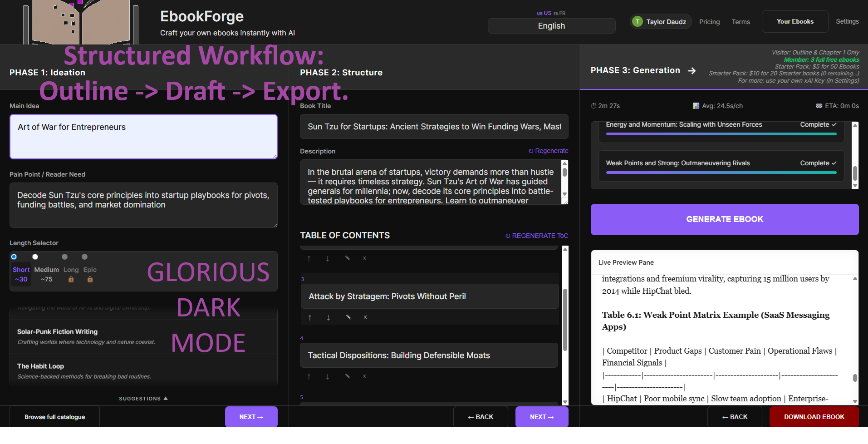Delete 'Tactical Dispositions' chapter with x icon
The height and width of the screenshot is (444, 868).
coord(364,376)
